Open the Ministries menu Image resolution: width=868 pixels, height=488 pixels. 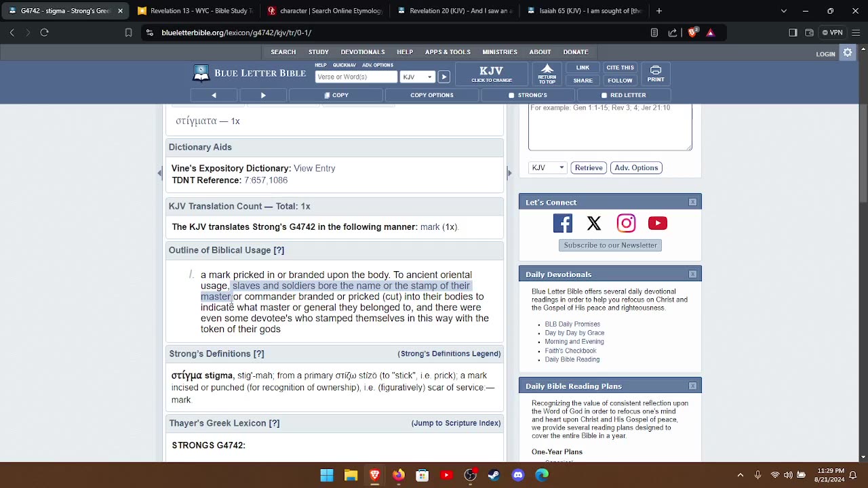pyautogui.click(x=500, y=52)
